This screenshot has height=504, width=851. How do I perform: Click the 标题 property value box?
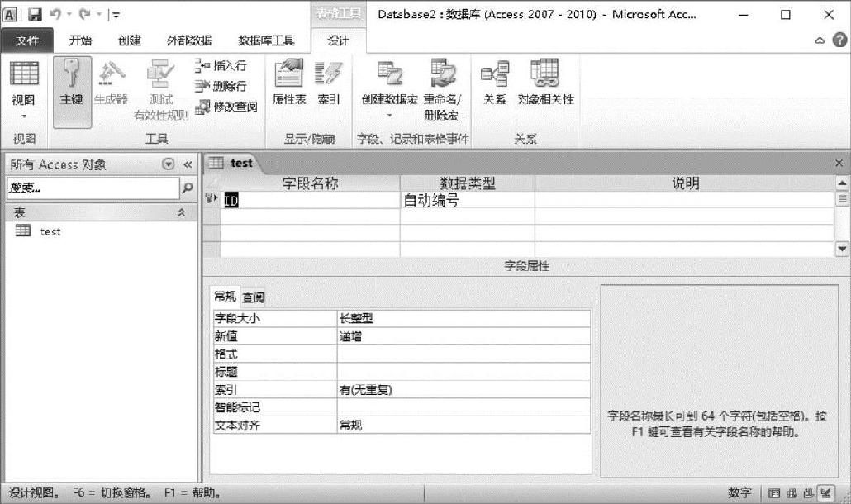pos(464,372)
